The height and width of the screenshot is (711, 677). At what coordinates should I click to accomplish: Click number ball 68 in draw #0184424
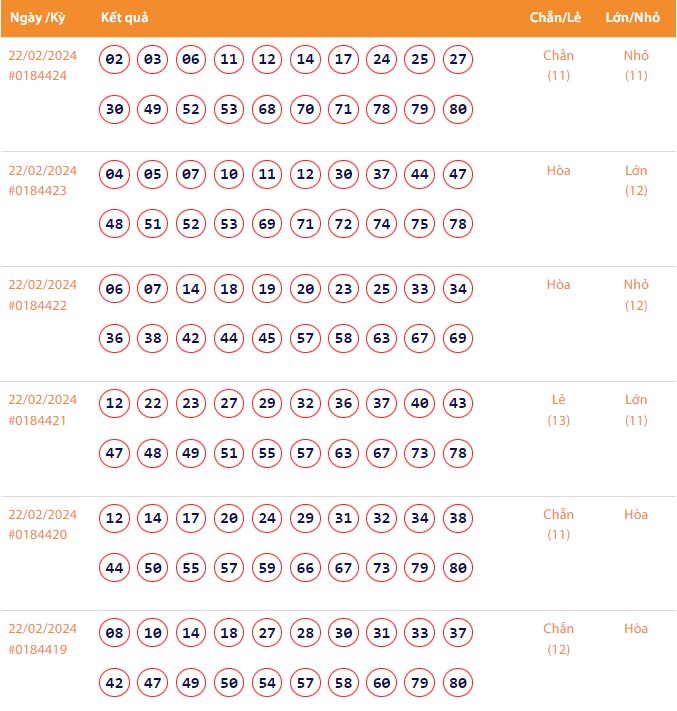(x=267, y=109)
